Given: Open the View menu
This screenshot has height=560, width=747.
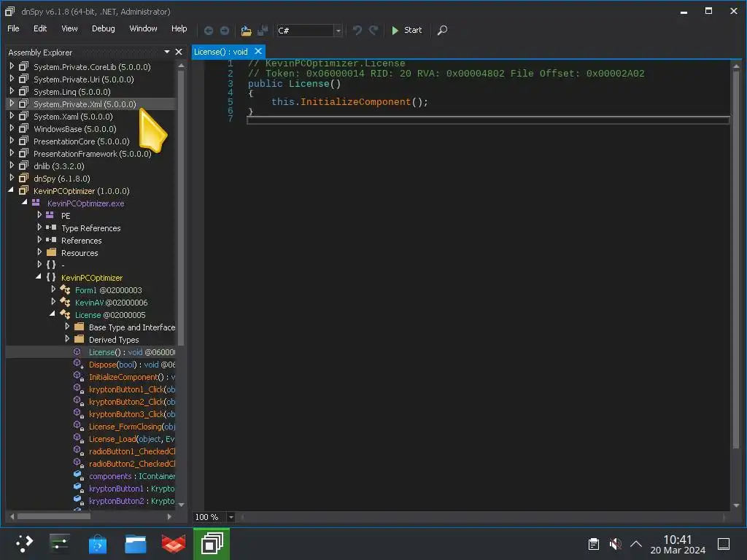Looking at the screenshot, I should pyautogui.click(x=69, y=28).
